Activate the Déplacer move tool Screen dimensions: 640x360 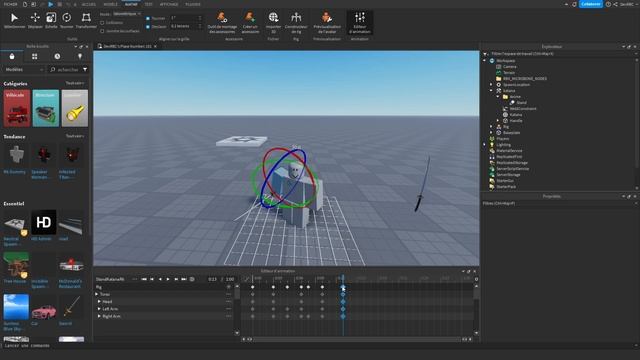click(x=35, y=20)
